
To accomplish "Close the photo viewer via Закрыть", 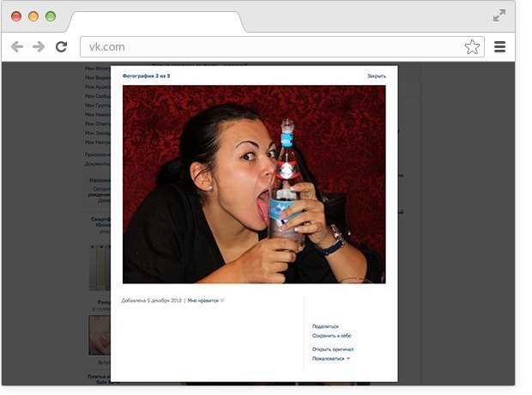I will [x=377, y=76].
